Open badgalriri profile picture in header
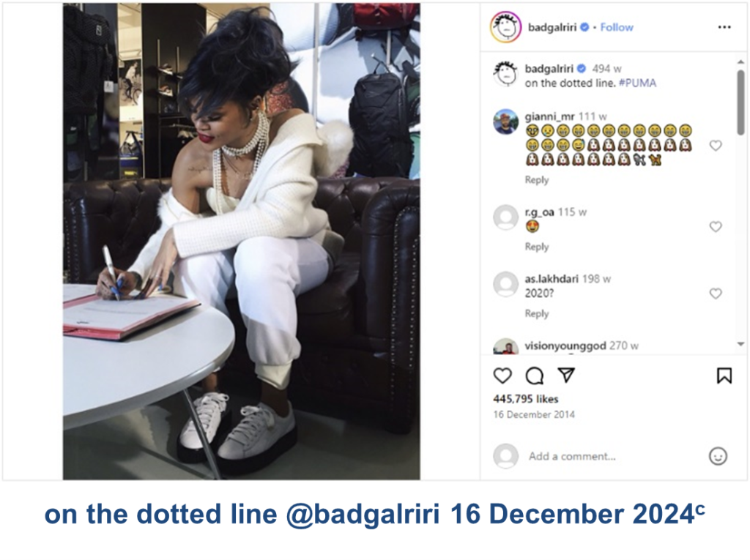The image size is (750, 560). pyautogui.click(x=505, y=27)
